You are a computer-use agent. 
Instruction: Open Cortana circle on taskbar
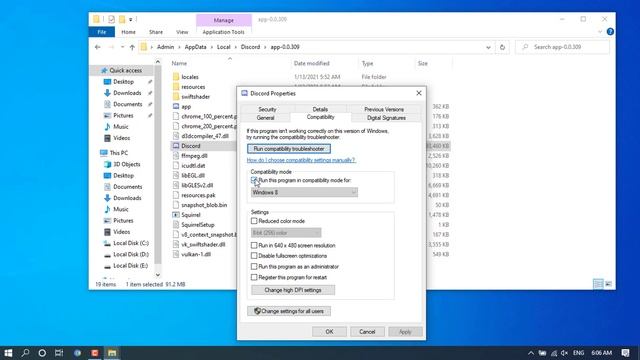42,353
